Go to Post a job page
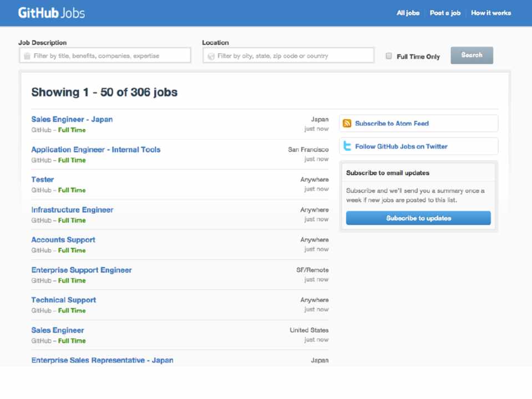Viewport: 532px width, 399px height. pyautogui.click(x=445, y=13)
